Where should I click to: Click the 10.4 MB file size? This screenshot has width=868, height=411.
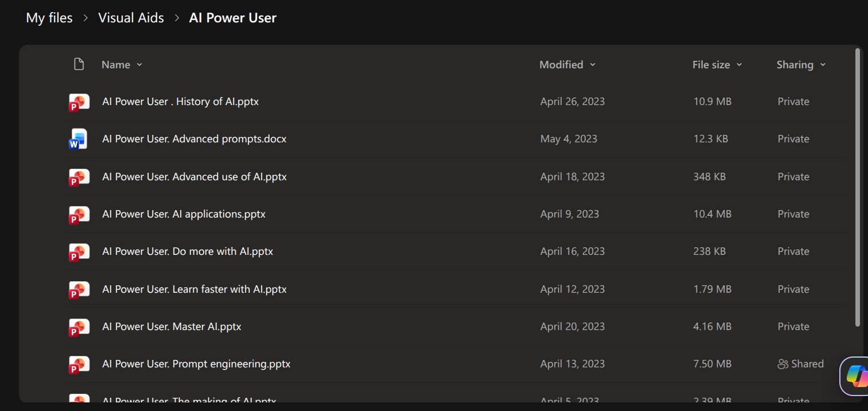713,214
